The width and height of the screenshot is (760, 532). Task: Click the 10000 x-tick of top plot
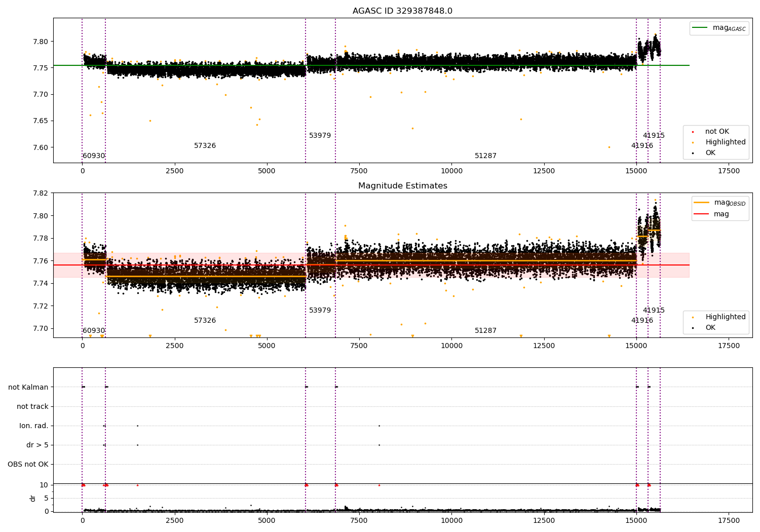[x=451, y=171]
